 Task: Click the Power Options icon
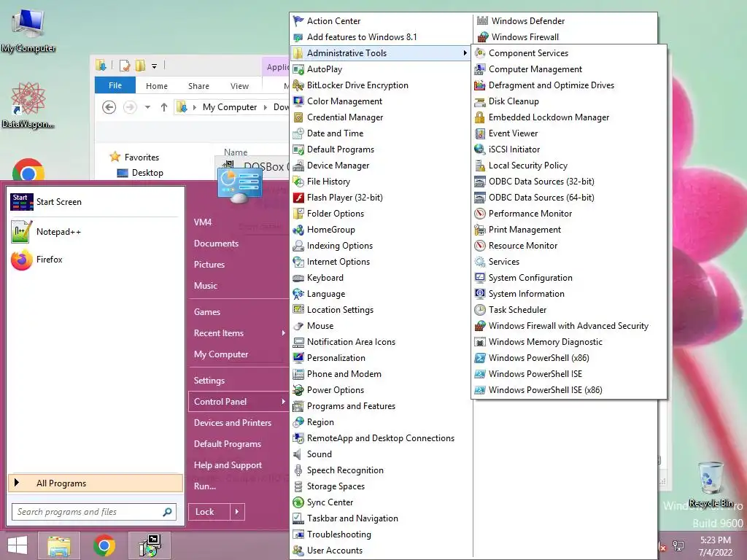tap(298, 390)
